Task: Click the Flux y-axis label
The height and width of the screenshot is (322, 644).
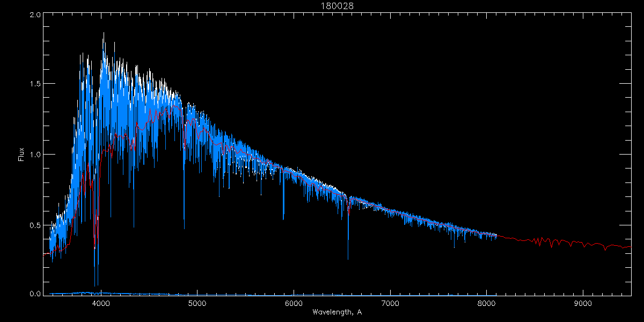Action: pos(21,155)
